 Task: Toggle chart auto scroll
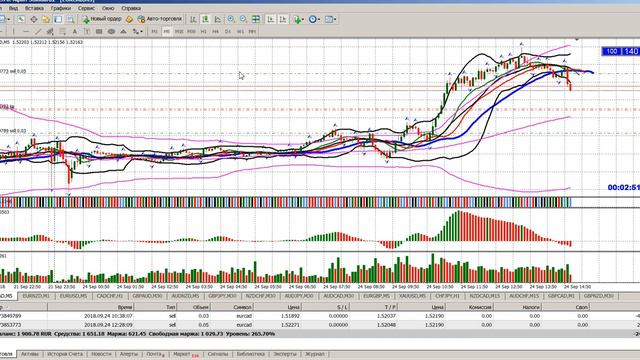pyautogui.click(x=271, y=19)
